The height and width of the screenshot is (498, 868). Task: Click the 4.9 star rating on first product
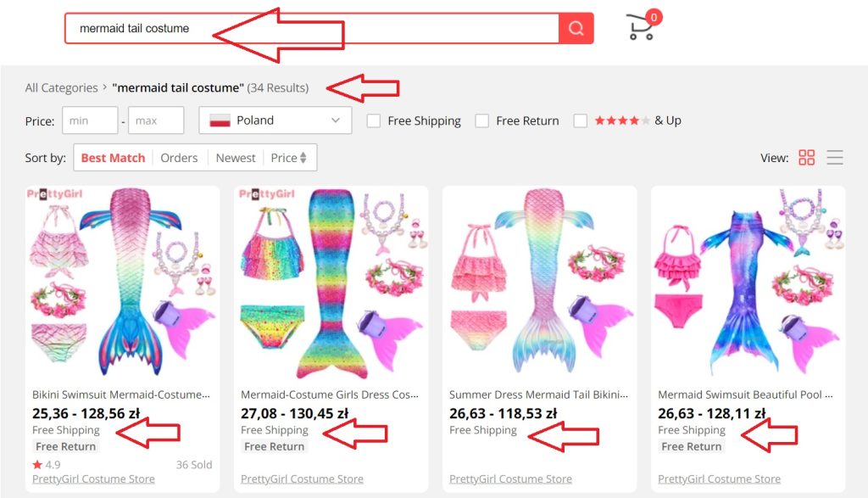[x=47, y=465]
